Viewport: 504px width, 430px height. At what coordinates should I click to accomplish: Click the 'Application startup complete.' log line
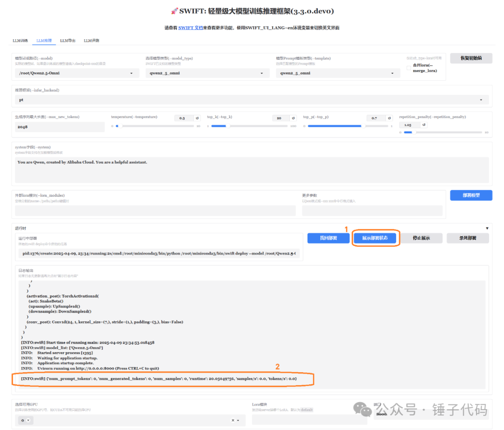point(57,363)
